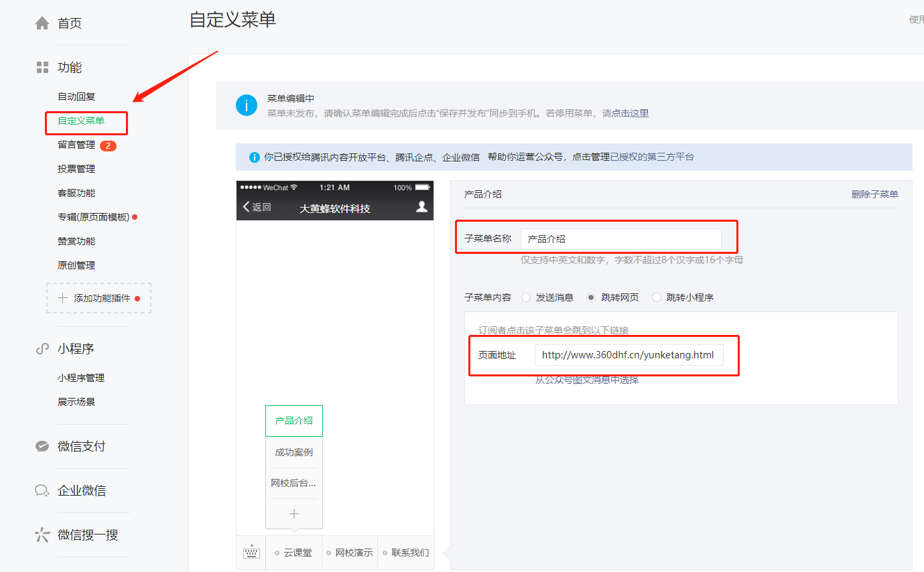
Task: Click the 菜单编辑中 notice heading
Action: [291, 98]
